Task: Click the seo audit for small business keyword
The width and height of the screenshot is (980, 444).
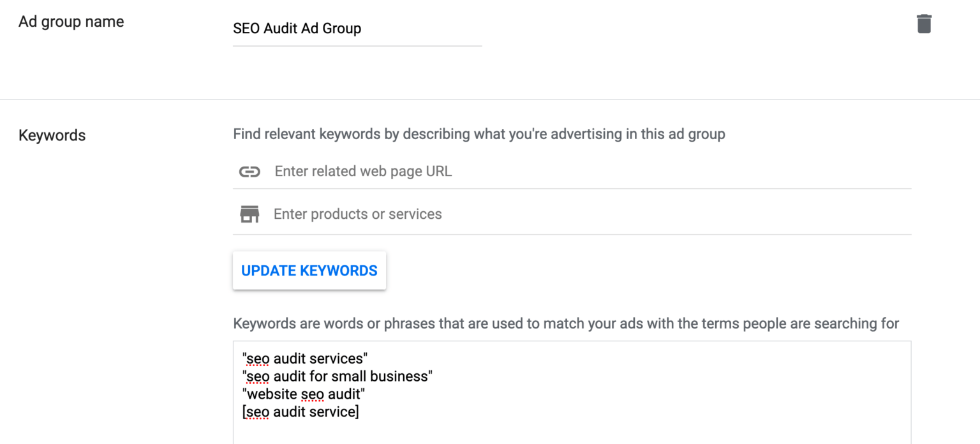Action: point(338,376)
